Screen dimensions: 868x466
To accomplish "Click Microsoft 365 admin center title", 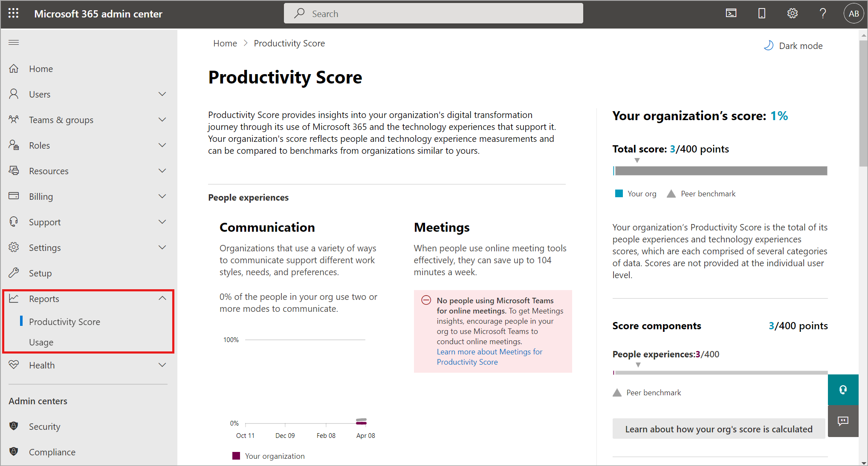I will click(x=98, y=14).
